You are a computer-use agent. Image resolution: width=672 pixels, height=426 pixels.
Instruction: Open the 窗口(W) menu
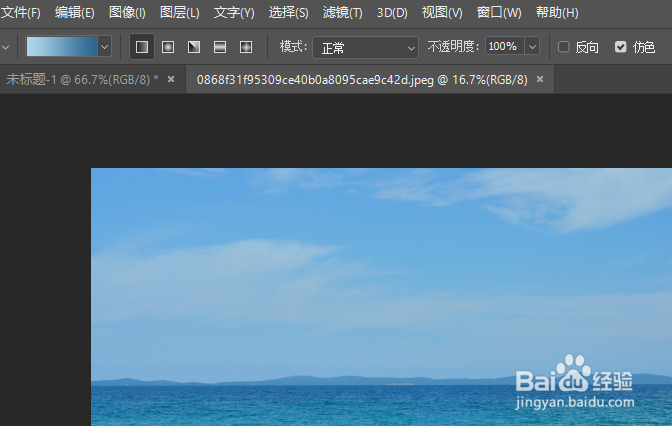coord(499,12)
